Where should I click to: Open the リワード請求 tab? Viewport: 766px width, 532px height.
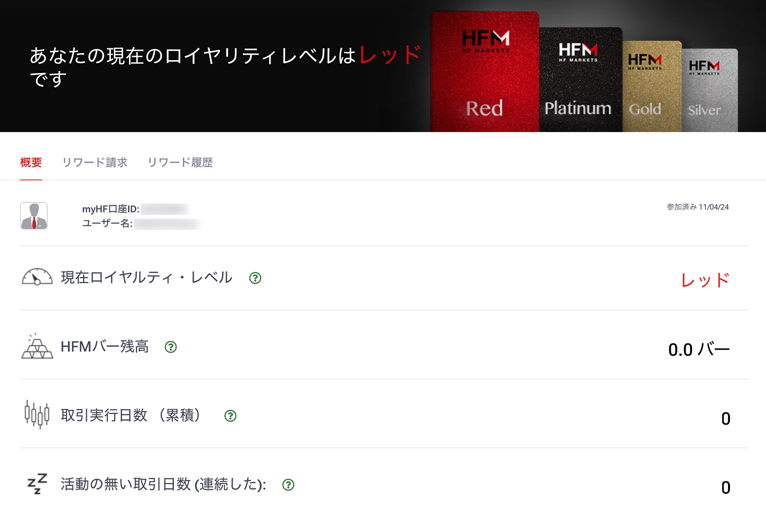(95, 163)
